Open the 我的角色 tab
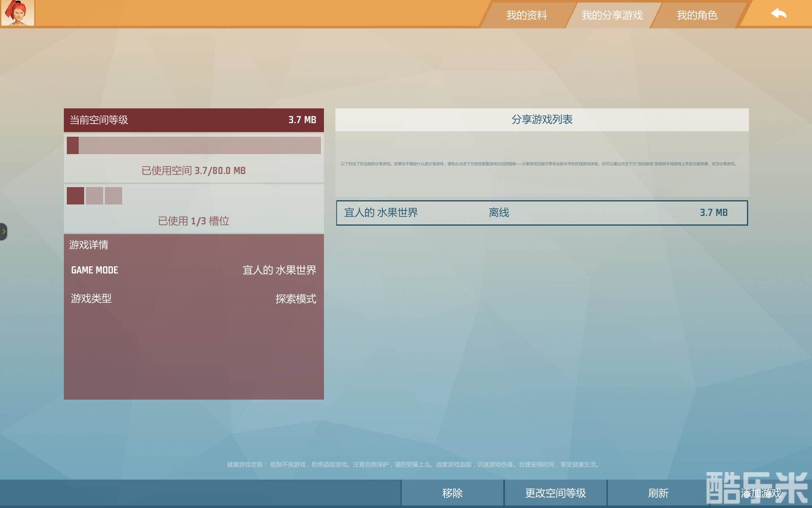Screen dimensions: 812x508 [697, 15]
